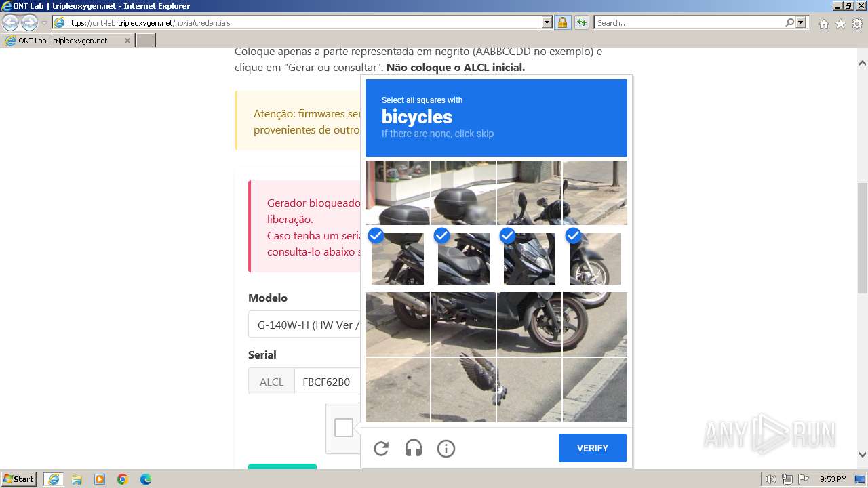Reload the captcha challenge
Image resolution: width=868 pixels, height=488 pixels.
pos(381,448)
